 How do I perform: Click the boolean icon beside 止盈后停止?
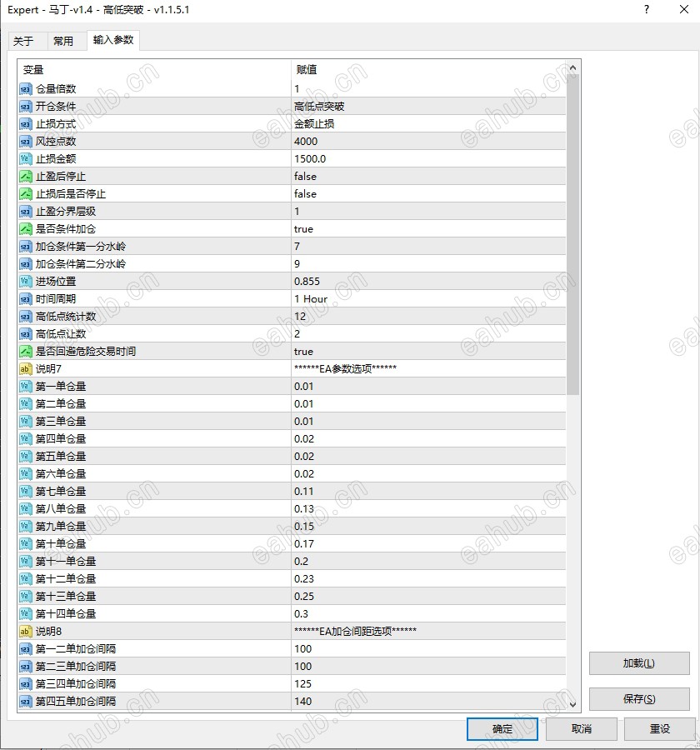25,177
